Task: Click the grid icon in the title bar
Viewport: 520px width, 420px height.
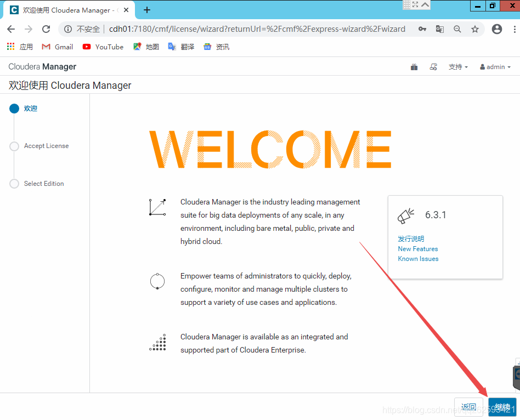Action: pos(407,4)
